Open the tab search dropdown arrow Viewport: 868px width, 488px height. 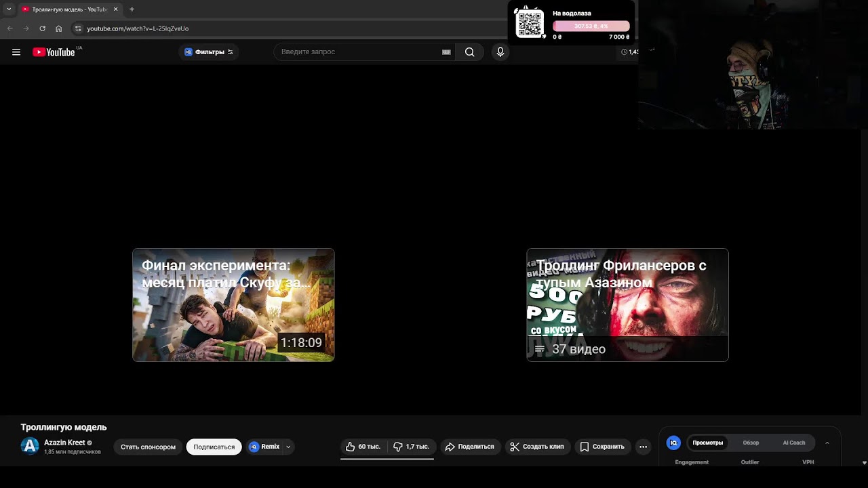pyautogui.click(x=9, y=9)
